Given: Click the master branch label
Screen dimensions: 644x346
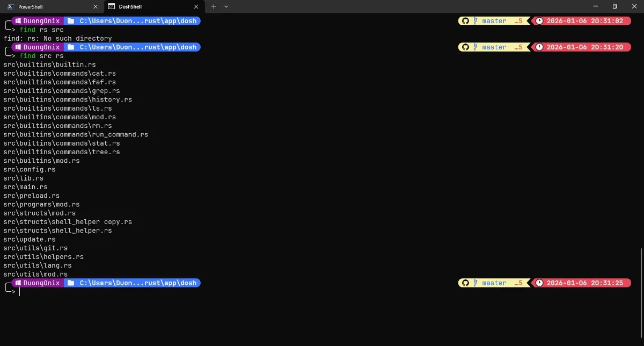Looking at the screenshot, I should pos(493,20).
